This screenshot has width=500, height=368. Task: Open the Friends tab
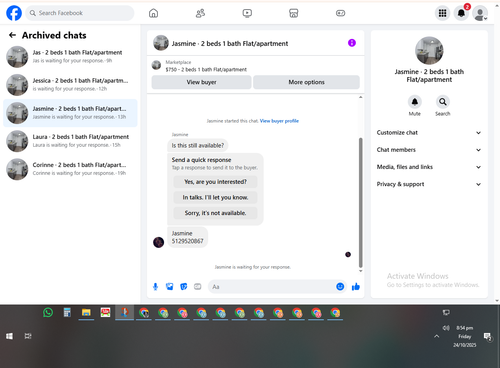click(200, 13)
